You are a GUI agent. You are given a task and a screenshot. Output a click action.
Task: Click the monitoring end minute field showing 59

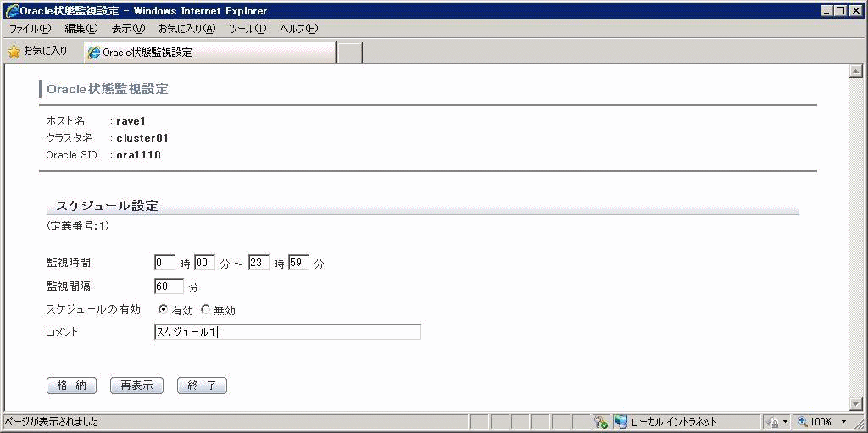coord(299,263)
